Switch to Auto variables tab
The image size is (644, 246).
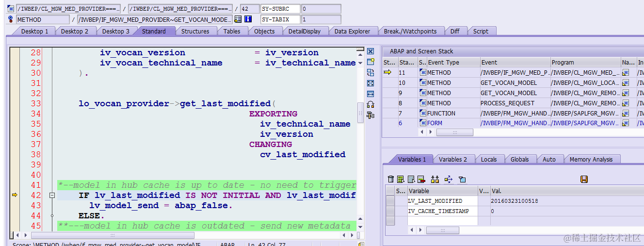point(549,159)
